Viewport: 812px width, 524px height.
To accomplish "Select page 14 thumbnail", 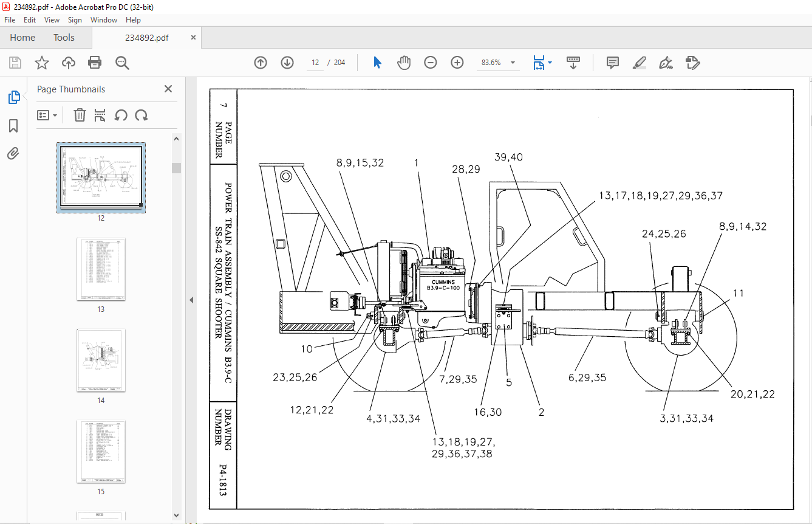I will point(101,360).
